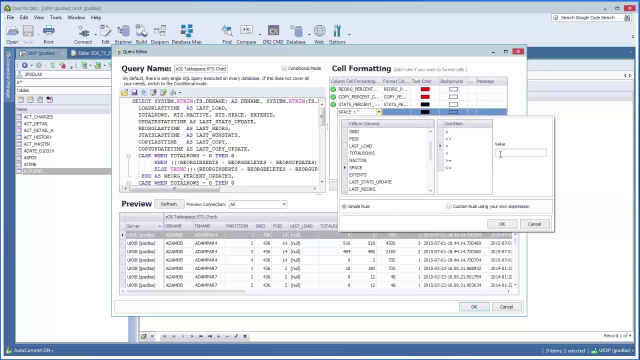Click the Refresh button next to Preview
Screen dimensions: 640x360
tap(169, 204)
